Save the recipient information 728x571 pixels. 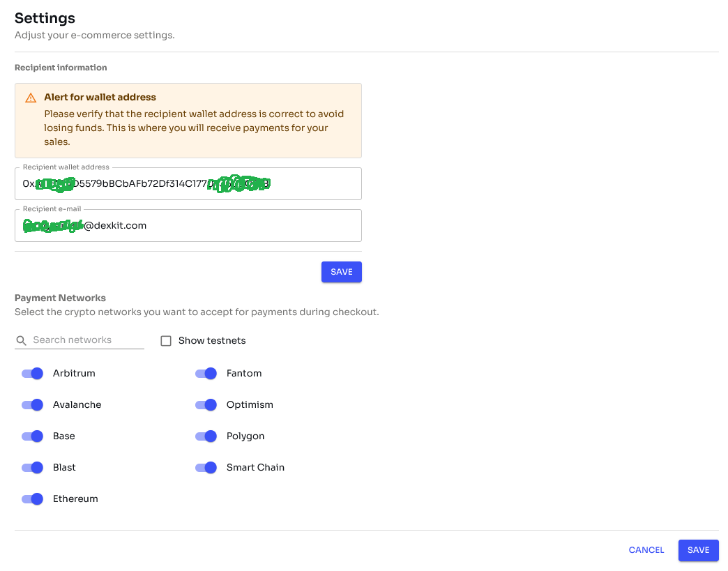[341, 272]
